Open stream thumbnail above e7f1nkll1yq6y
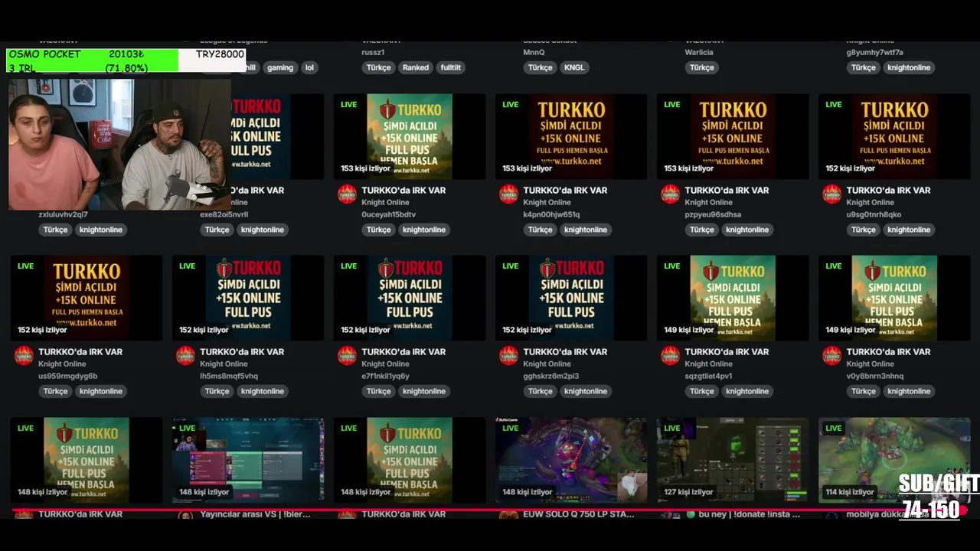 pyautogui.click(x=410, y=298)
